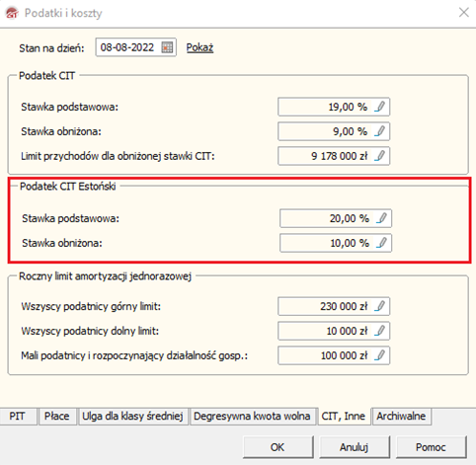The image size is (476, 465).
Task: Click the date field 08-08-2022
Action: (x=136, y=47)
